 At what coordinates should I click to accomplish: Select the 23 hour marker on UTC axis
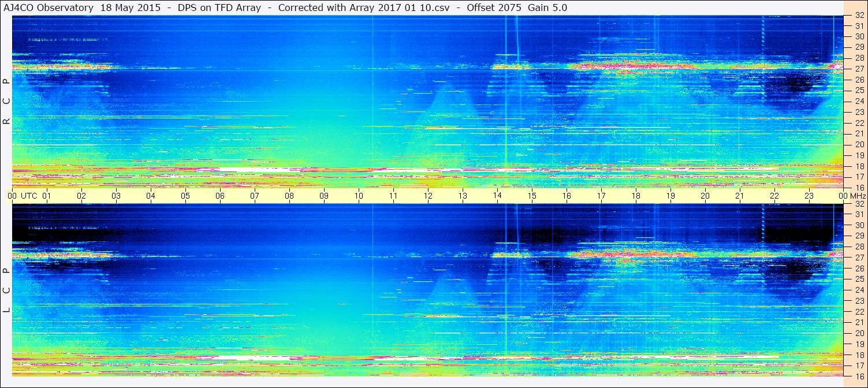tap(809, 196)
